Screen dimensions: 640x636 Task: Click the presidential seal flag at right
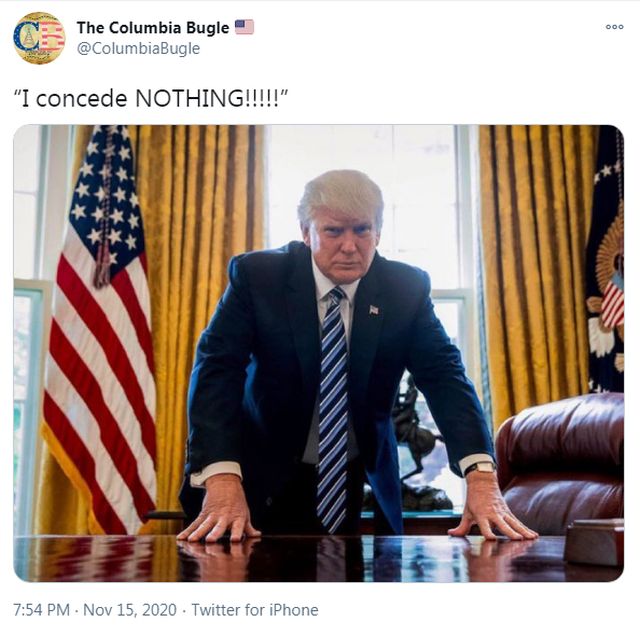[x=605, y=261]
